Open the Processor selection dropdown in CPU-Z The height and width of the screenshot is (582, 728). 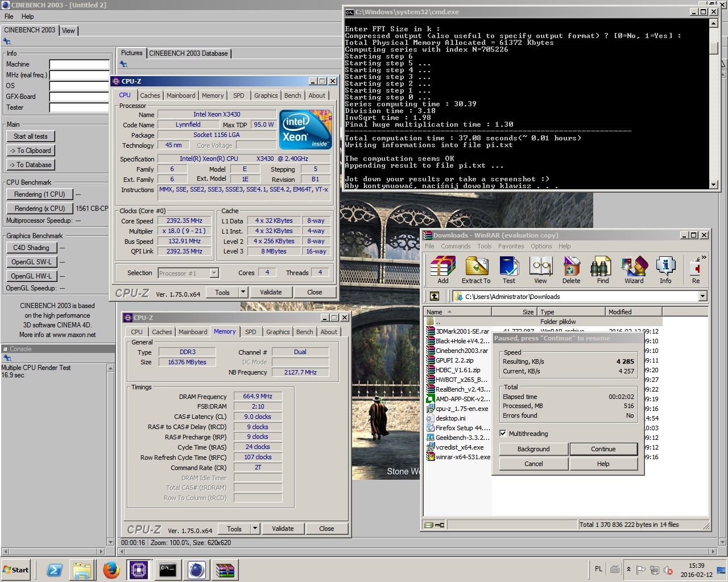[214, 273]
